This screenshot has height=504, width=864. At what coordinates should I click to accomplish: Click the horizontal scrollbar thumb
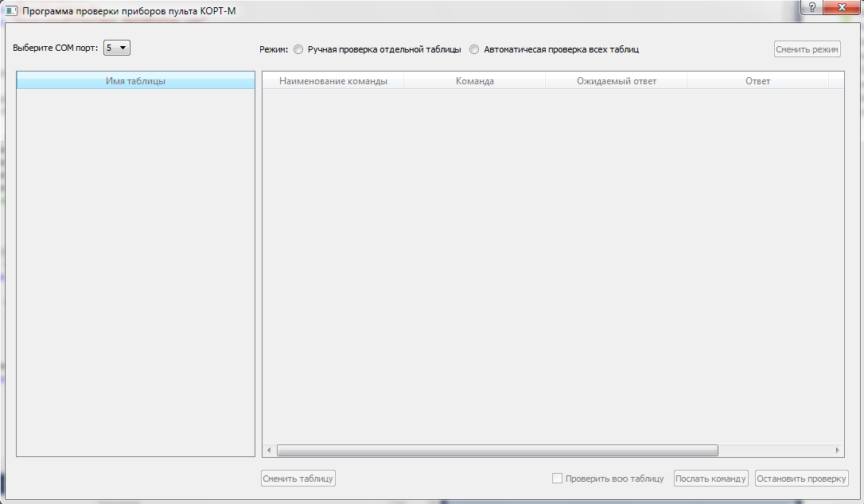pos(497,451)
